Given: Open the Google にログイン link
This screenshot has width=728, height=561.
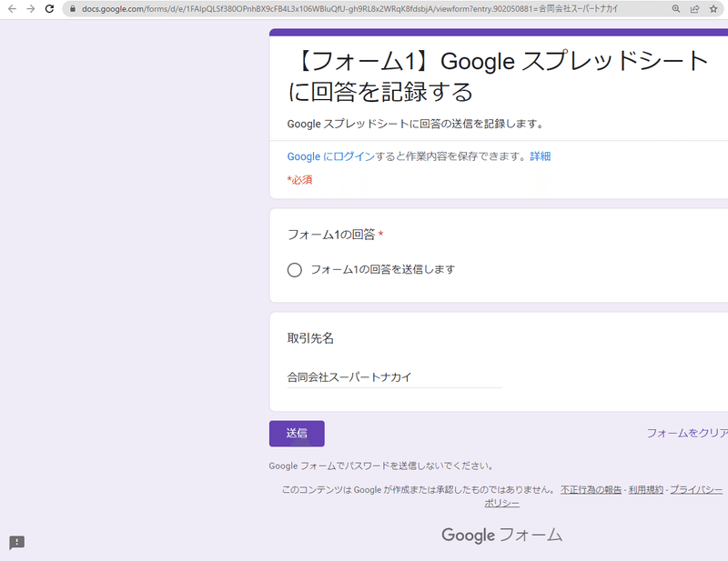Looking at the screenshot, I should click(x=330, y=156).
